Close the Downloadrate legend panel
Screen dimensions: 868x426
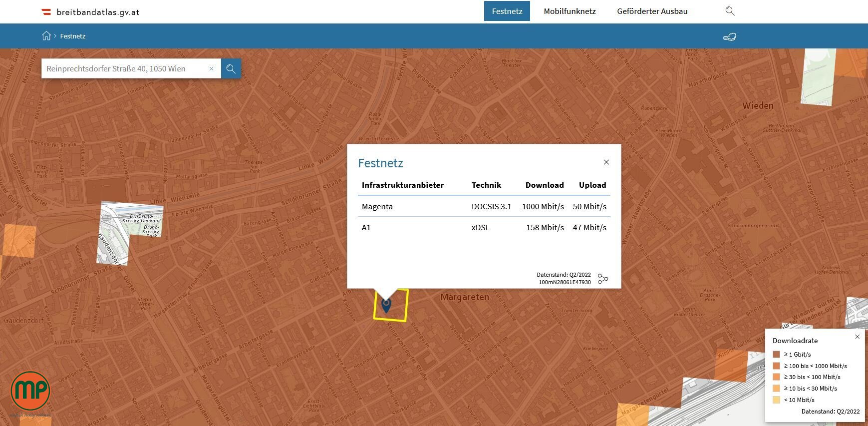click(x=857, y=337)
